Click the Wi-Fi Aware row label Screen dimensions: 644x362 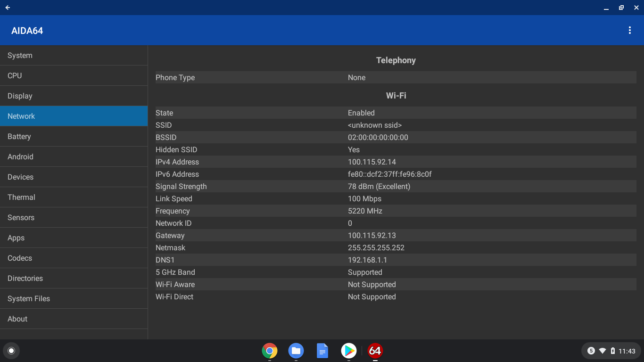175,284
